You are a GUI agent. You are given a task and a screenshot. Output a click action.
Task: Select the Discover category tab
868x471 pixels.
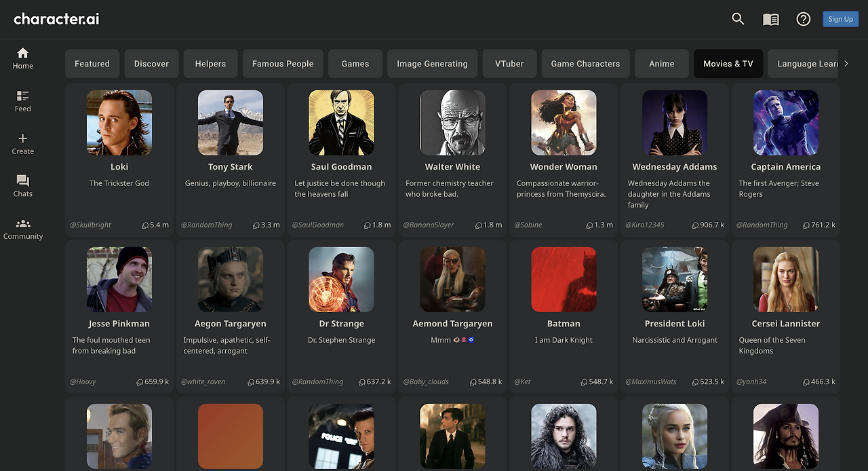pyautogui.click(x=151, y=64)
